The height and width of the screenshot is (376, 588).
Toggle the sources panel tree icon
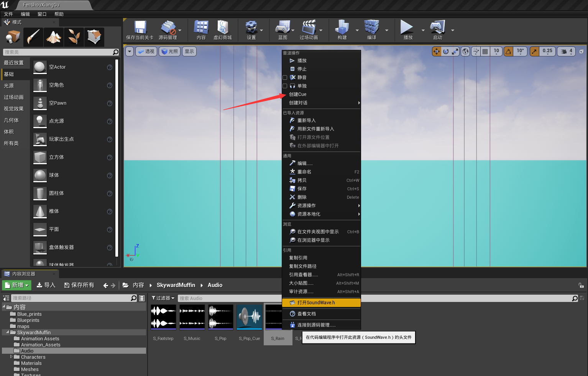(6, 298)
